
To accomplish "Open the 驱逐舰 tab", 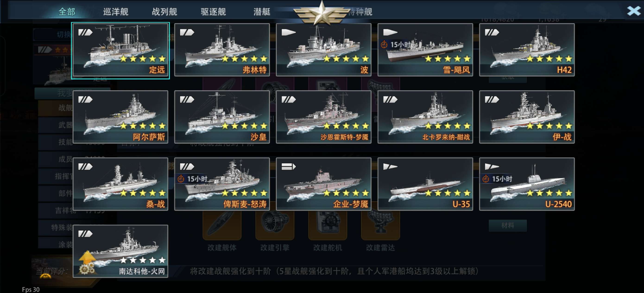I will pos(213,12).
